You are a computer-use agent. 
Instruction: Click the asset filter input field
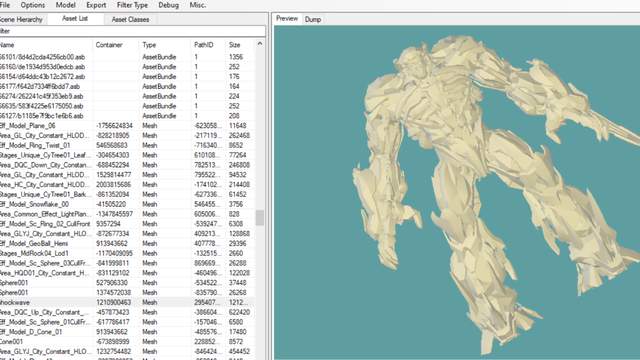click(132, 31)
